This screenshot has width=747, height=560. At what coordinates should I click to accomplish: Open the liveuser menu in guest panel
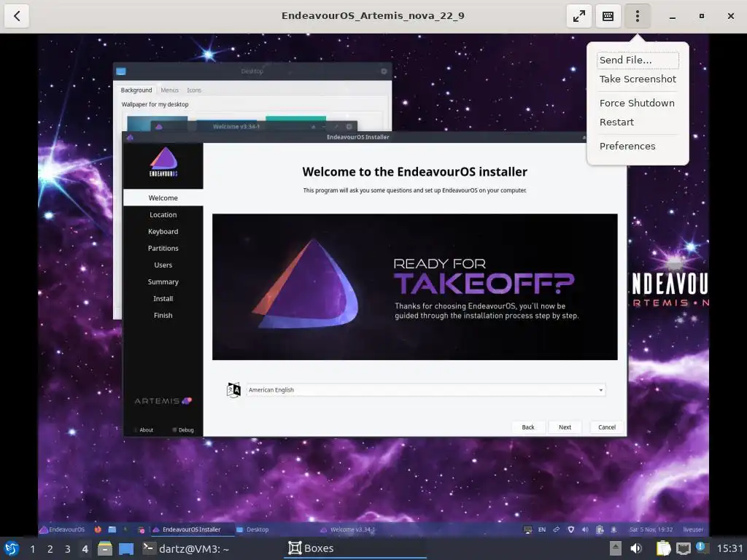tap(693, 529)
